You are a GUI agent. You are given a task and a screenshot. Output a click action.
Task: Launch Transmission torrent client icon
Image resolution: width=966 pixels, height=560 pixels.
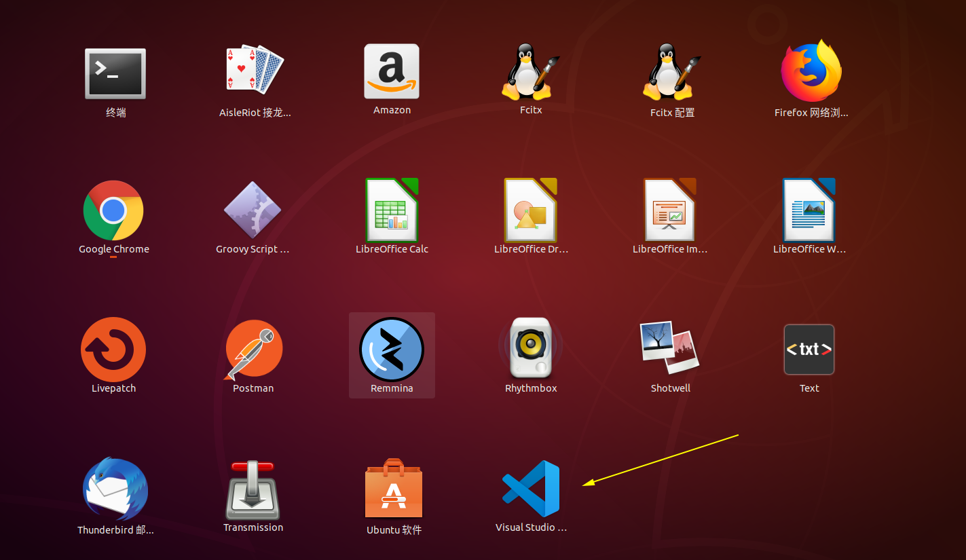click(253, 490)
